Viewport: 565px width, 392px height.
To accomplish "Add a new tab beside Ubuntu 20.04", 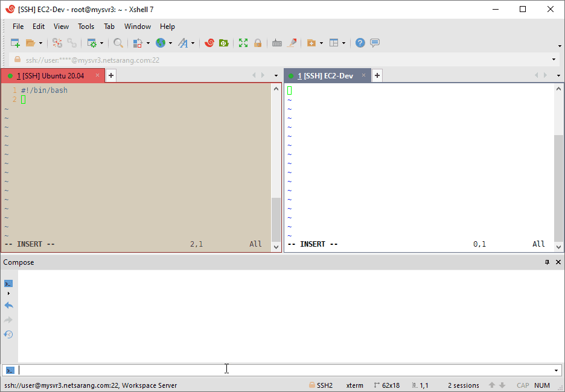I will [x=111, y=75].
